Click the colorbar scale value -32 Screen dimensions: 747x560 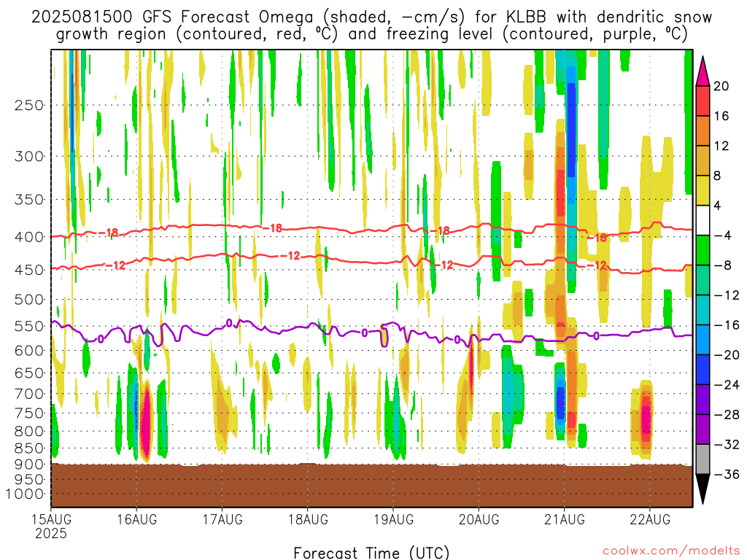click(727, 445)
